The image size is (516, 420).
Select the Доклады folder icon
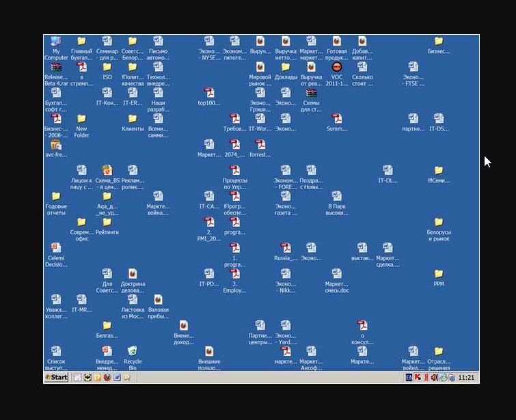click(286, 71)
